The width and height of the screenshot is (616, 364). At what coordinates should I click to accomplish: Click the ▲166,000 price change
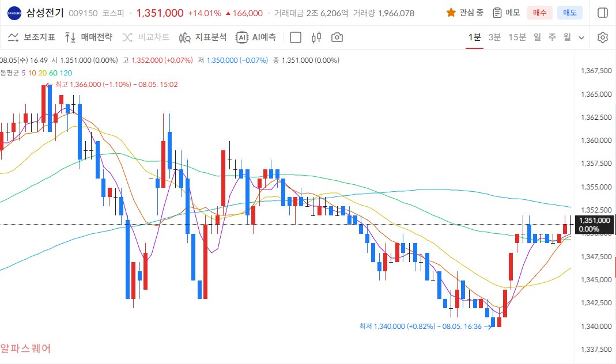244,13
